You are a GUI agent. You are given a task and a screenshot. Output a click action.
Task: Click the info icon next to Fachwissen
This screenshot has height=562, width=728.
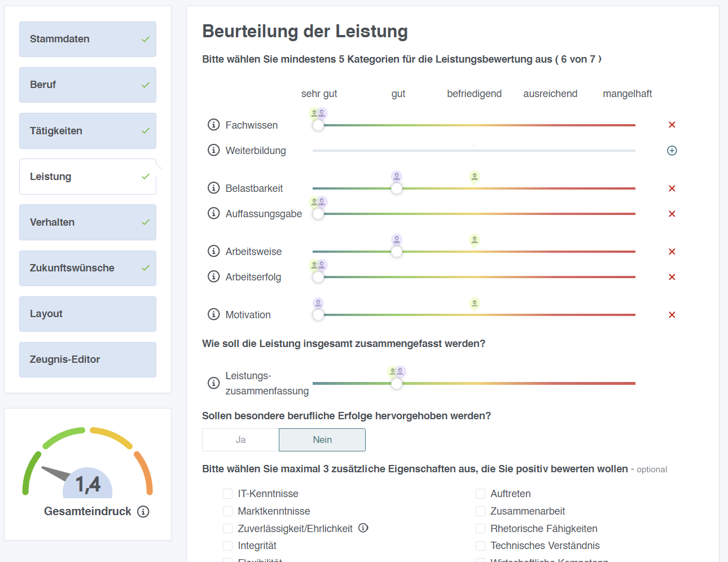click(213, 125)
